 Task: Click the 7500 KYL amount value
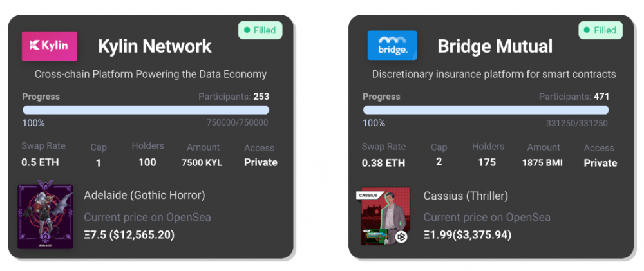tap(202, 163)
